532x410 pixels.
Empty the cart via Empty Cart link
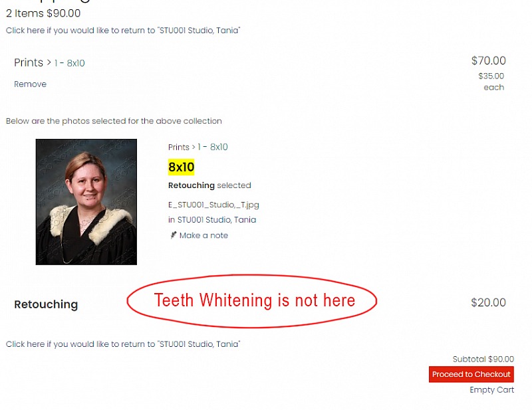tap(491, 389)
